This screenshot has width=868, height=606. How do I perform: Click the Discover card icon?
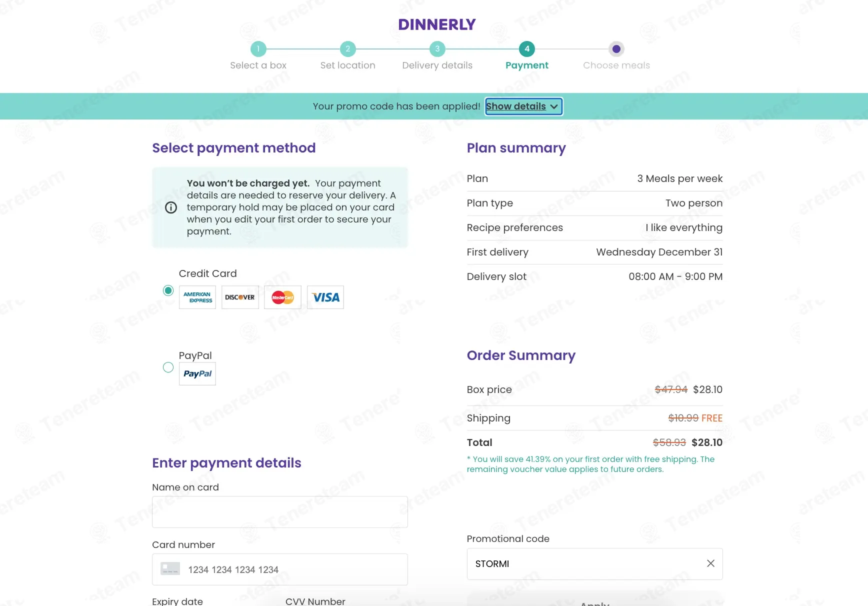240,297
